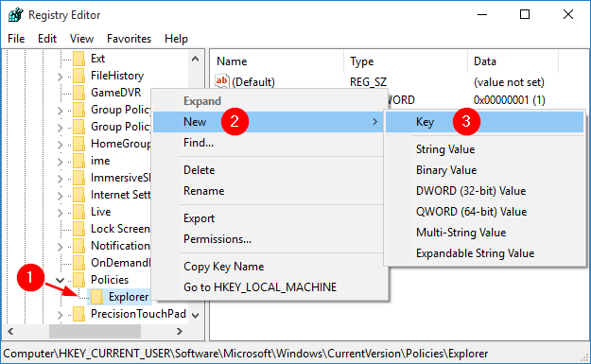Click the Data column header
Viewport: 591px width, 364px height.
[x=513, y=61]
